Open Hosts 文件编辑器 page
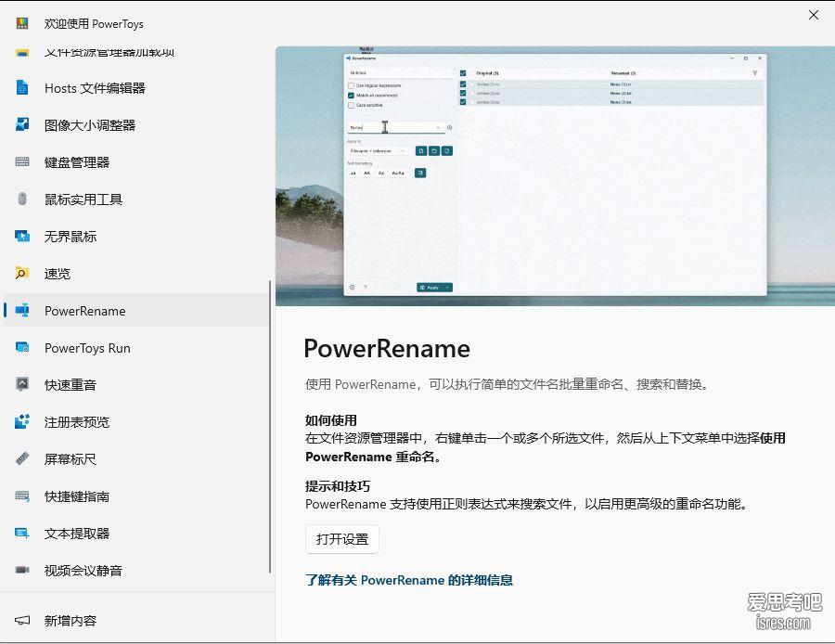835x644 pixels. 135,88
